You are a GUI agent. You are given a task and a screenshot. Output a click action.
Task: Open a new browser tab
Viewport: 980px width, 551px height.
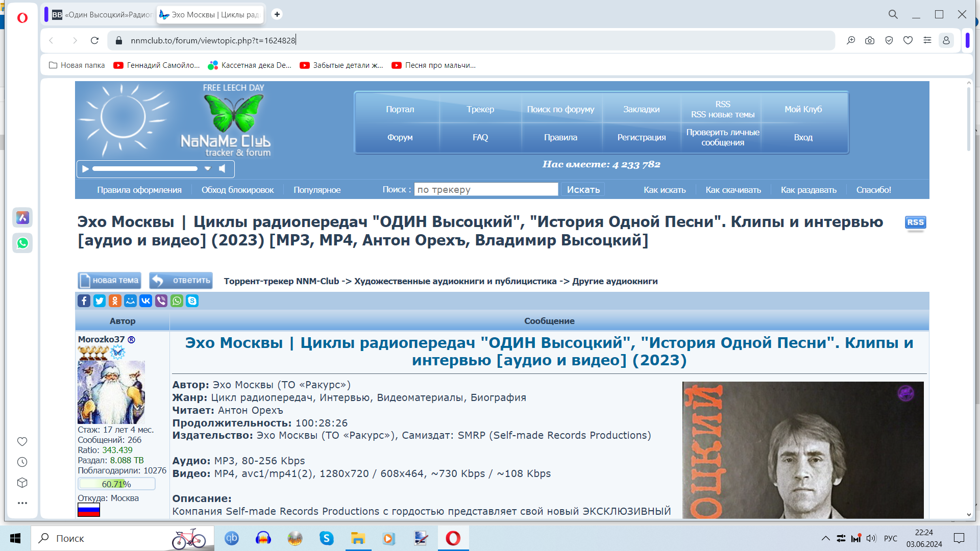coord(277,14)
